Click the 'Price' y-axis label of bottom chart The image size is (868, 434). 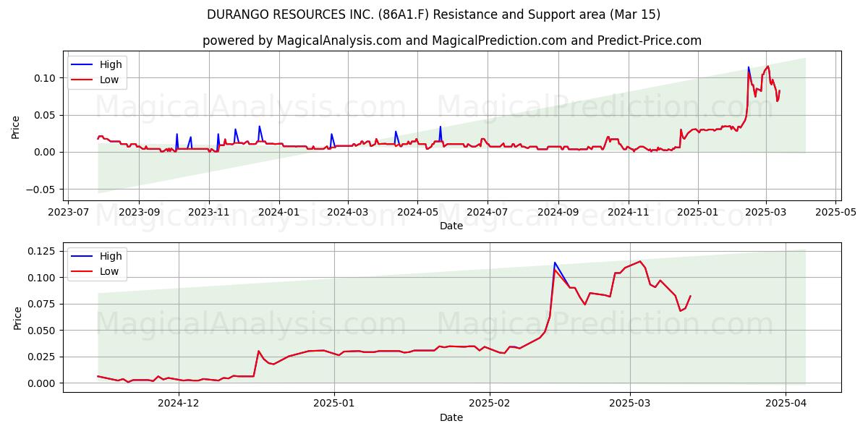18,318
